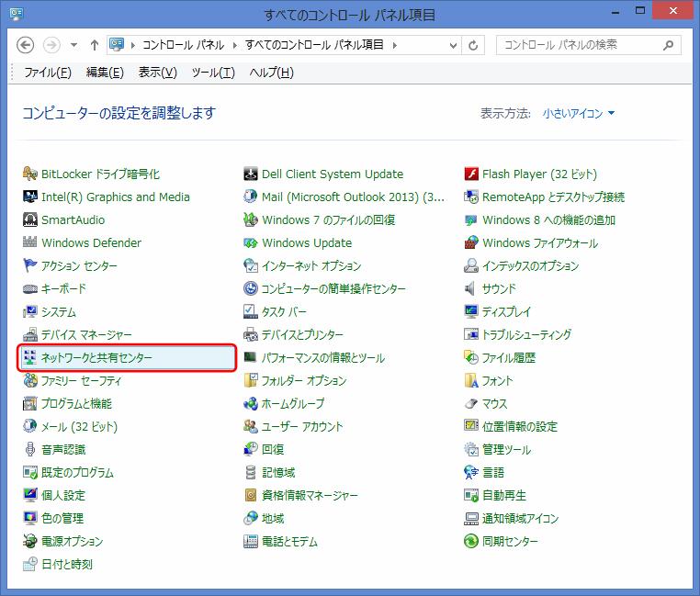Screen dimensions: 700x596
Task: Open the ツール(T) menu
Action: pos(213,73)
